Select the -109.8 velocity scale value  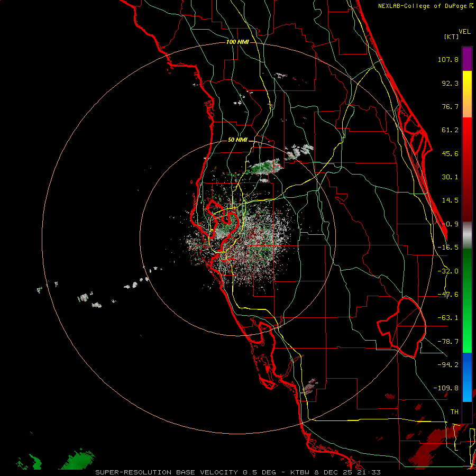tap(446, 388)
